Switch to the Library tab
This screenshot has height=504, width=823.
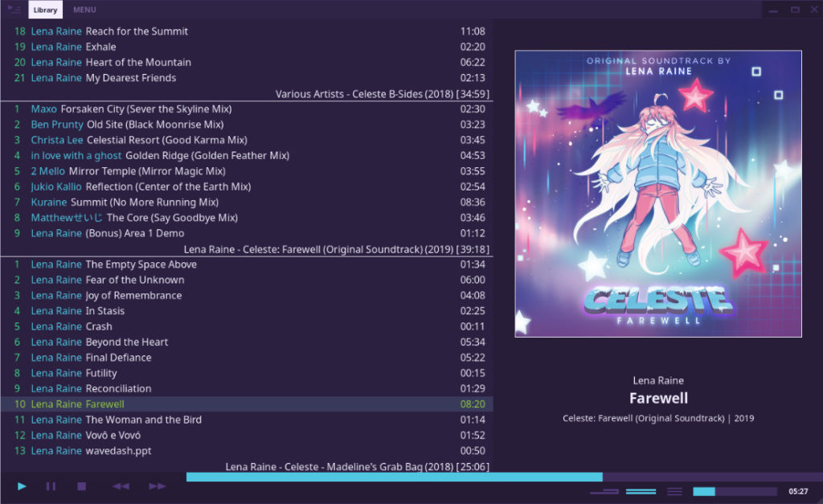pos(45,10)
